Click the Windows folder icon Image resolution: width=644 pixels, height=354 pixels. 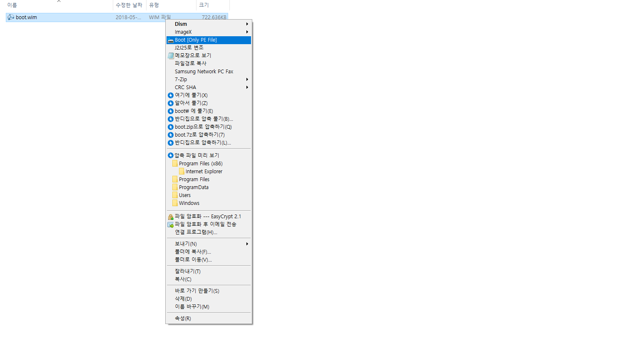(x=175, y=203)
